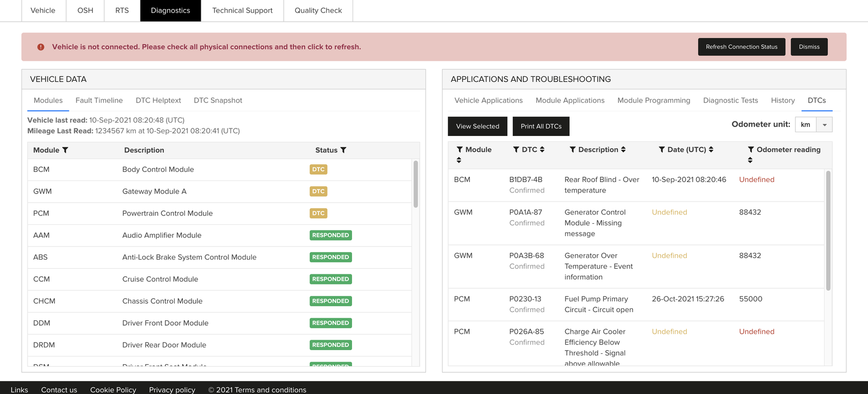
Task: Open the Fault Timeline tab
Action: [99, 100]
